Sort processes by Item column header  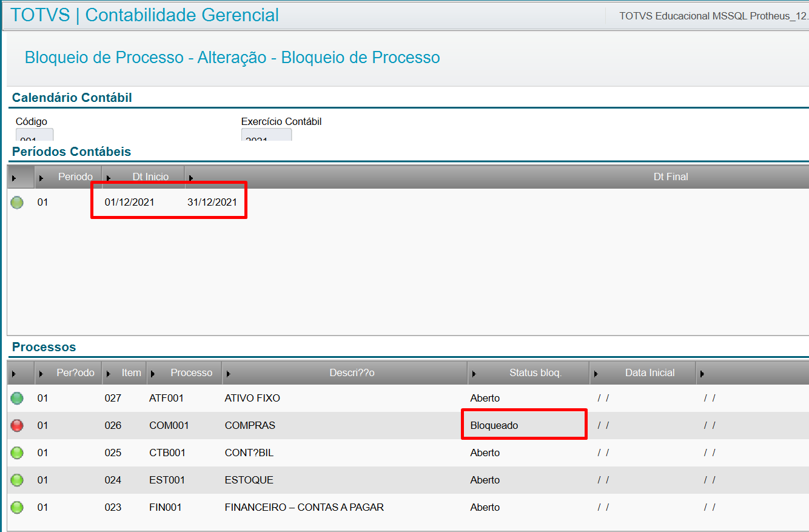124,373
